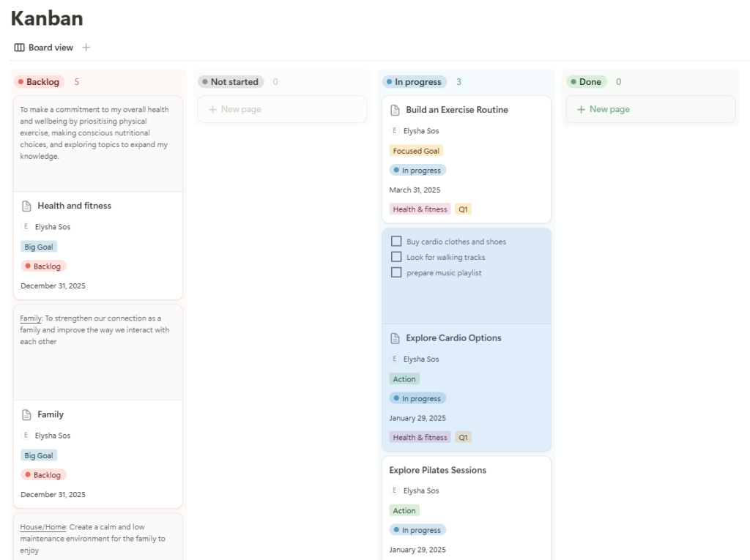Check the Buy cardio clothes and shoes checkbox
This screenshot has height=560, width=750.
click(x=396, y=241)
